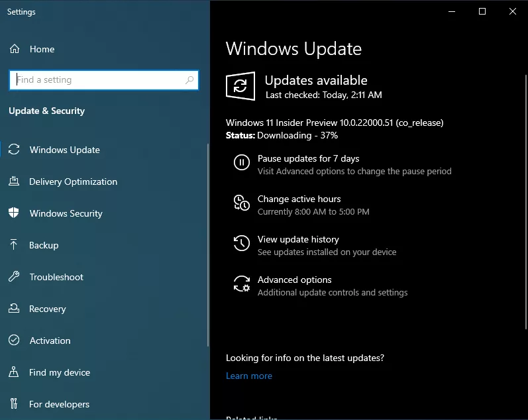Click the search magnifier icon
This screenshot has width=528, height=420.
pyautogui.click(x=189, y=79)
